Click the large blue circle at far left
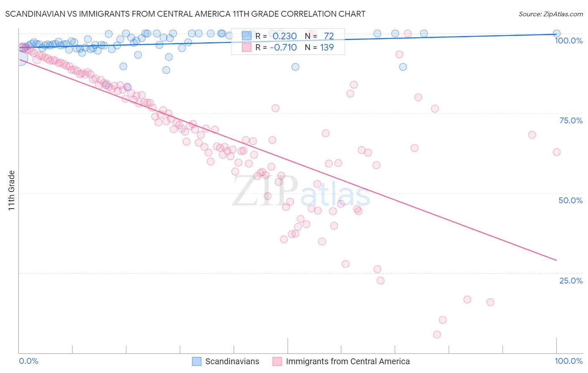 click(x=19, y=57)
